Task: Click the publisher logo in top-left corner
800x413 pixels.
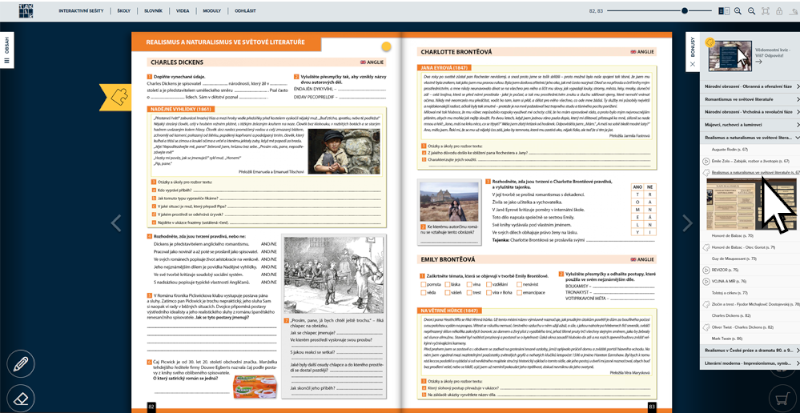Action: [26, 10]
